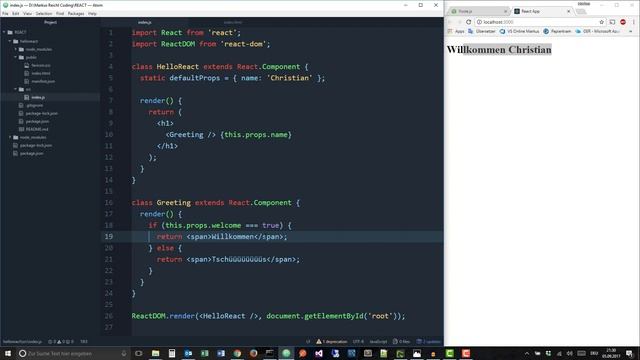Click the cast icon in Chrome toolbar
This screenshot has height=360, width=640.
[612, 22]
